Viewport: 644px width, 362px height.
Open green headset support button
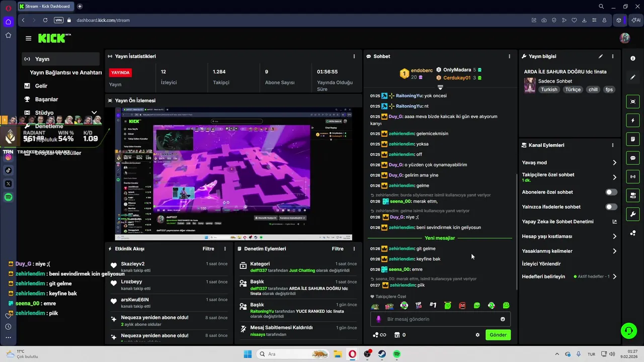(x=629, y=330)
